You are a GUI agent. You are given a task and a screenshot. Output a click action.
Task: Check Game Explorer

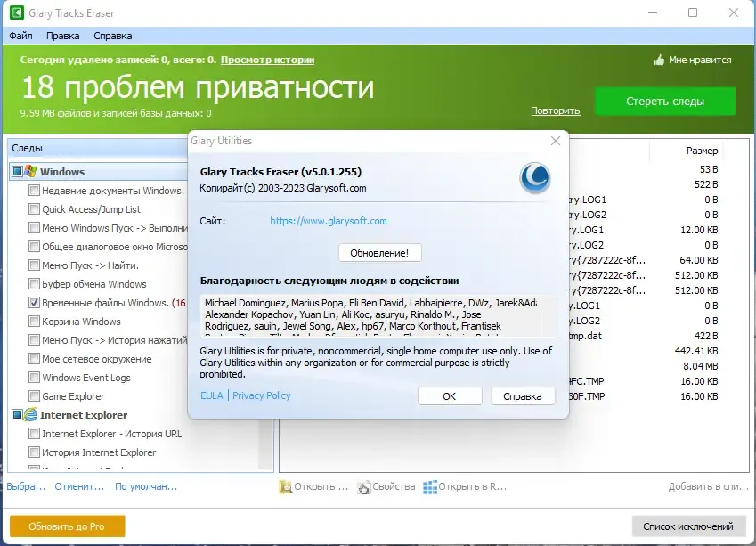tap(34, 396)
